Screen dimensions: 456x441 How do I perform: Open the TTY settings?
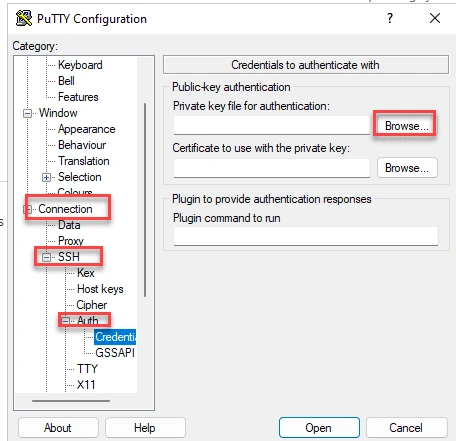tap(87, 369)
